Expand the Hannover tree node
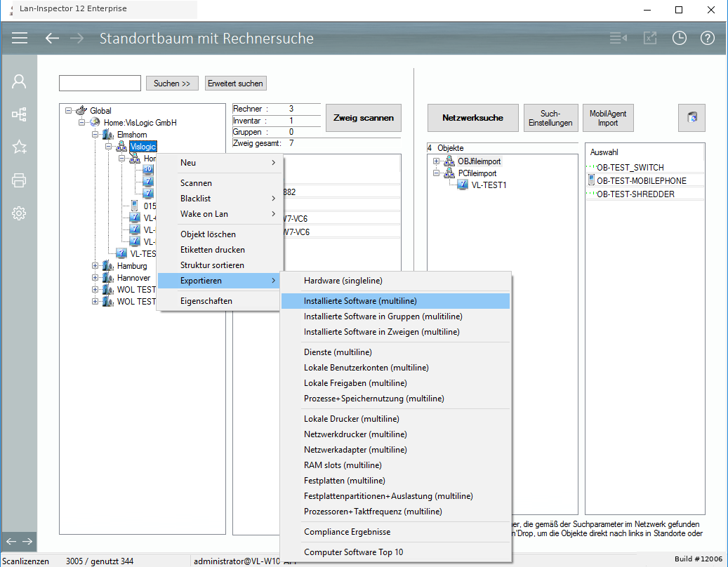728x567 pixels. pyautogui.click(x=95, y=277)
